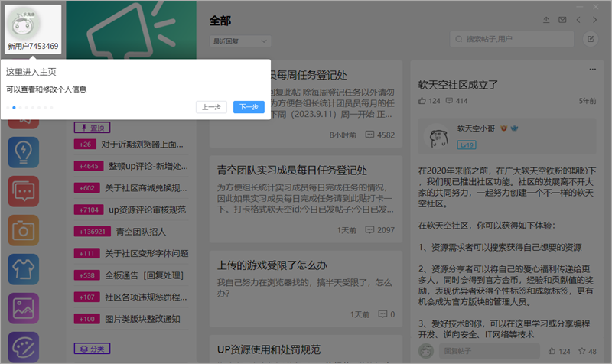This screenshot has height=364, width=612.
Task: Open pinned post 整顿up评论-新增处...
Action: coord(148,166)
